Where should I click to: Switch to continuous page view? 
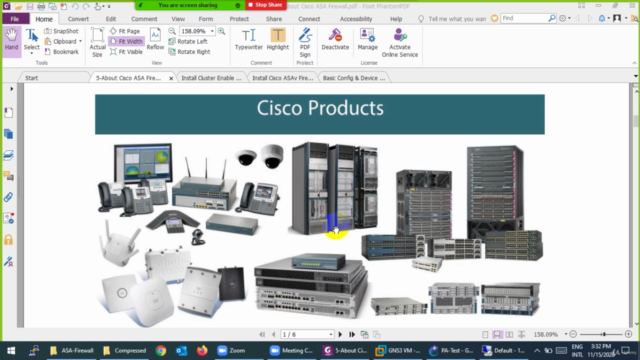pyautogui.click(x=497, y=334)
